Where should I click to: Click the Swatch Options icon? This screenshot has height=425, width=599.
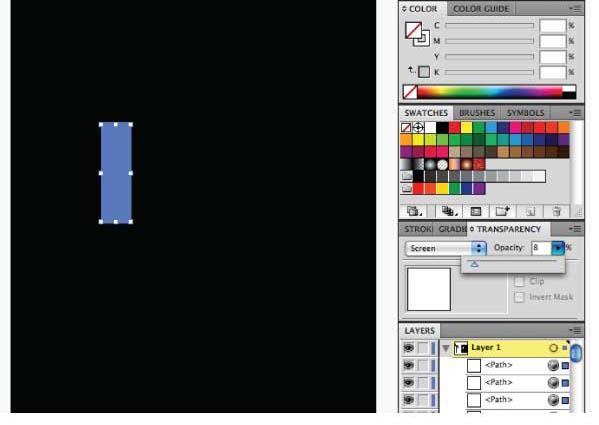(x=476, y=211)
